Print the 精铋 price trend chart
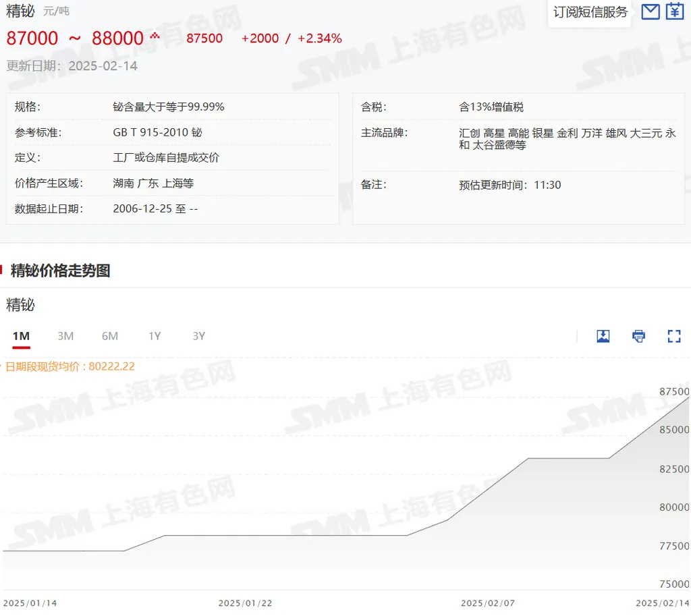The width and height of the screenshot is (691, 616). (x=638, y=336)
